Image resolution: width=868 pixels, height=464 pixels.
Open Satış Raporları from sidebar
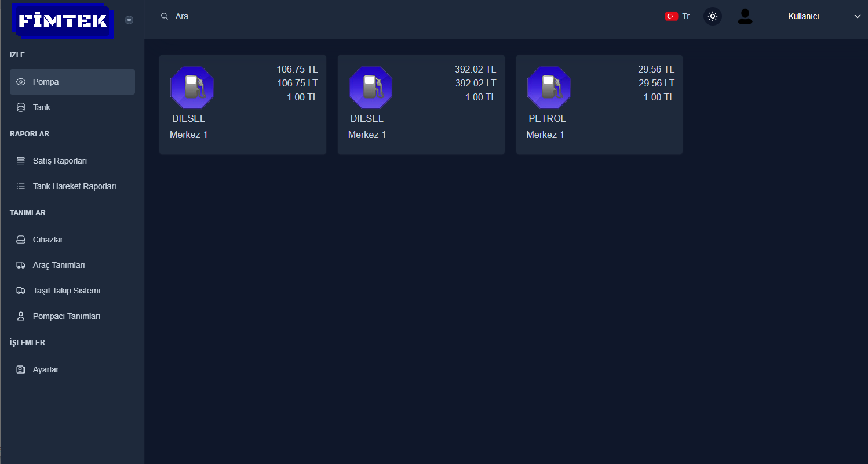(x=60, y=161)
